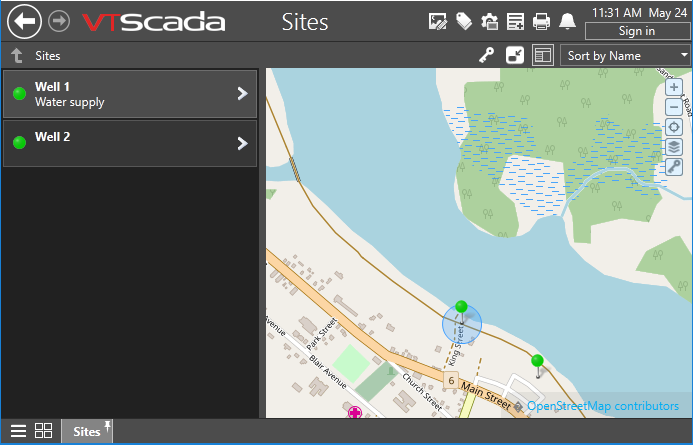Click the printer icon
The width and height of the screenshot is (693, 445).
coord(541,21)
